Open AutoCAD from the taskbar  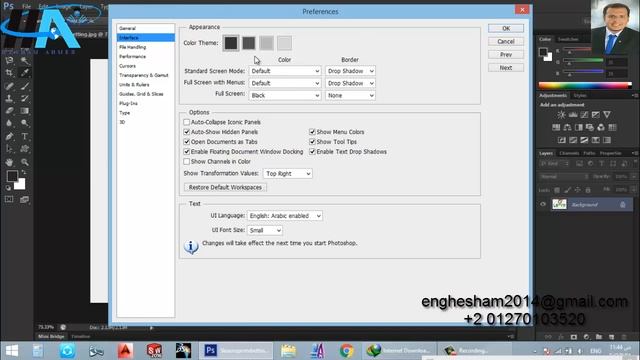(x=125, y=351)
